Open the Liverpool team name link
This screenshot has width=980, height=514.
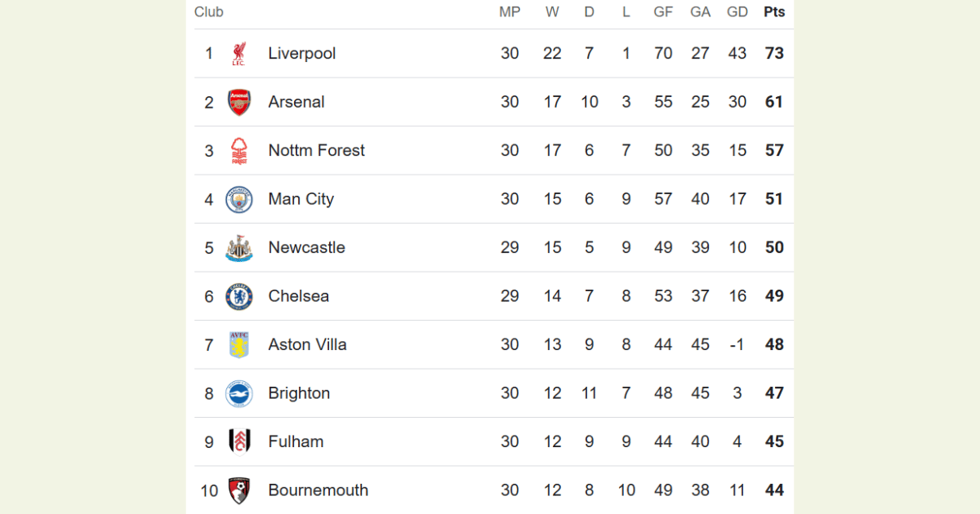pyautogui.click(x=302, y=54)
